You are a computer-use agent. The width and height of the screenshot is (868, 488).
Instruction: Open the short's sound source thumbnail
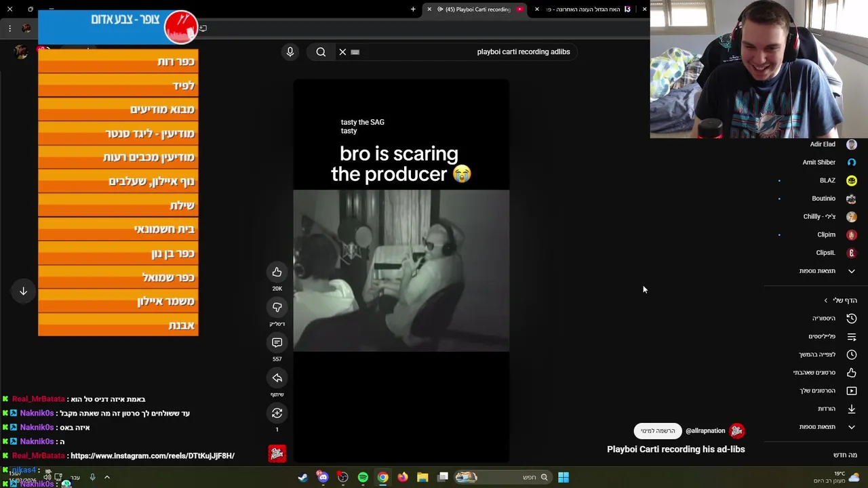277,453
